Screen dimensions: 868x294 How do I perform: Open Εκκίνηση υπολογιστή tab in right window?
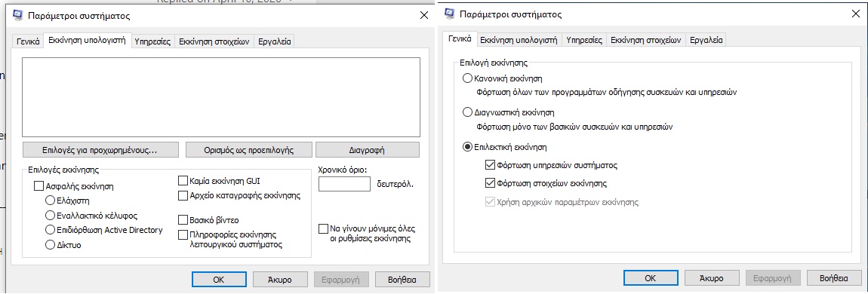(518, 41)
